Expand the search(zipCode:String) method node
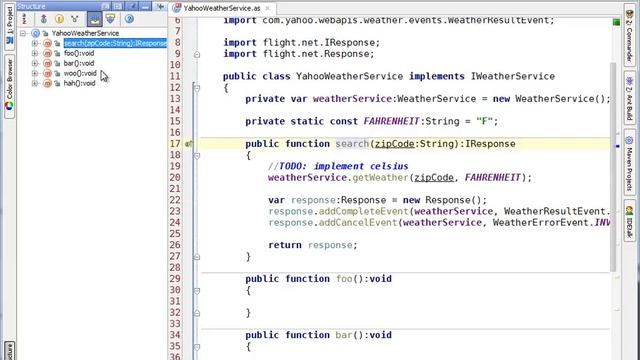This screenshot has width=640, height=360. 35,43
